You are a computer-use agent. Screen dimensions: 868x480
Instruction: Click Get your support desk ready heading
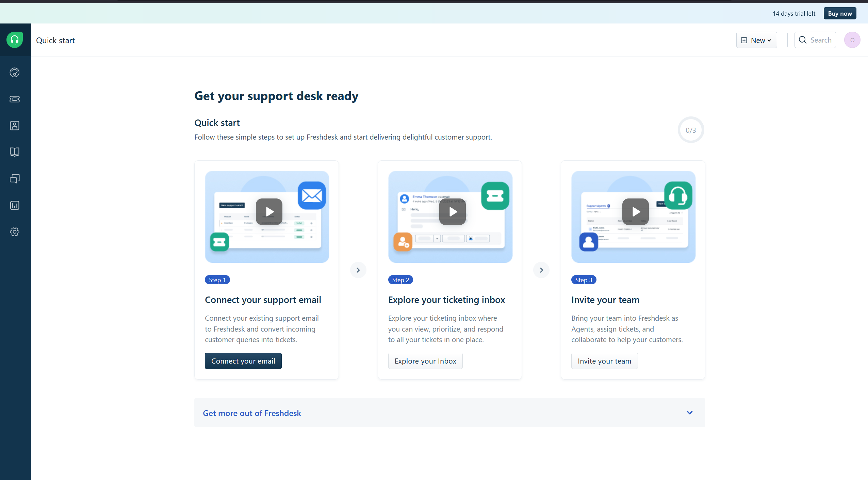(276, 96)
